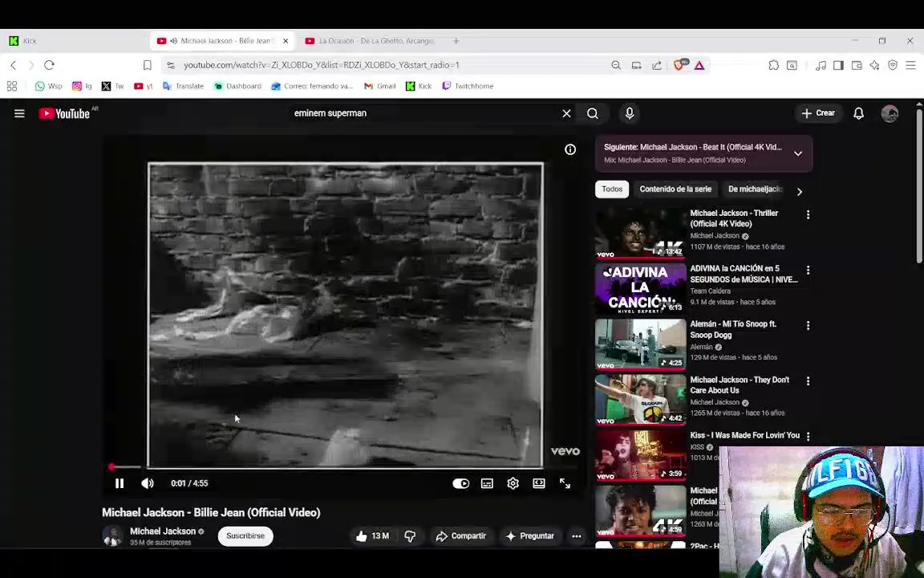The height and width of the screenshot is (578, 924).
Task: Share this page from address bar
Action: click(x=657, y=65)
